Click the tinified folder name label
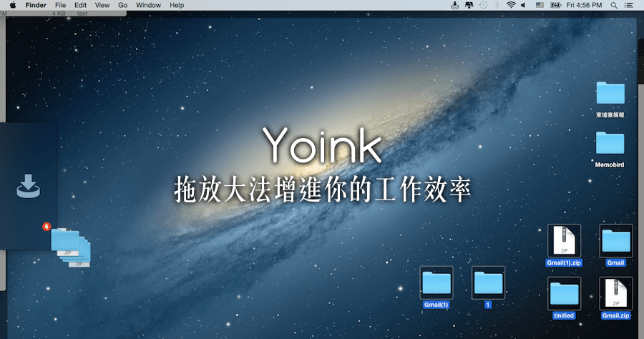Image resolution: width=644 pixels, height=339 pixels. (564, 315)
